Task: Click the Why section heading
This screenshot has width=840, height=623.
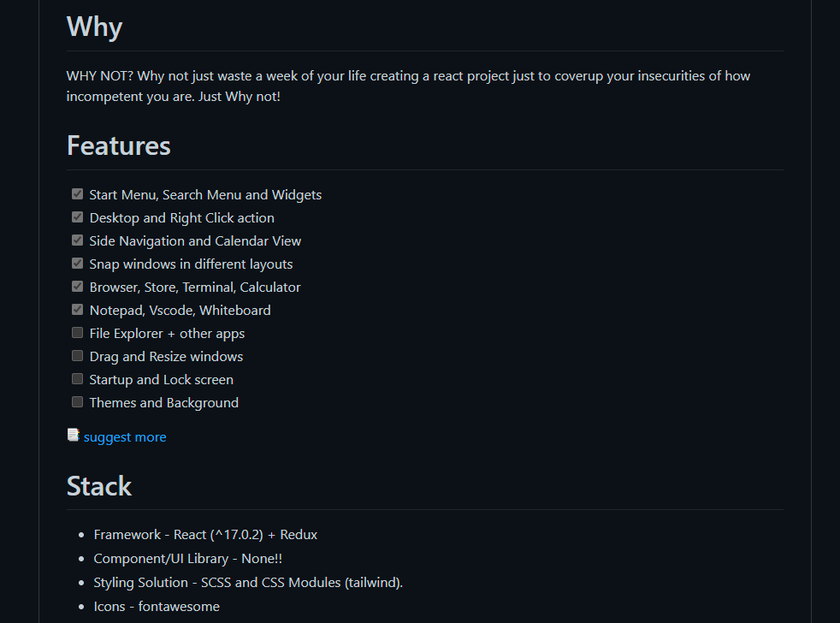Action: pyautogui.click(x=95, y=27)
